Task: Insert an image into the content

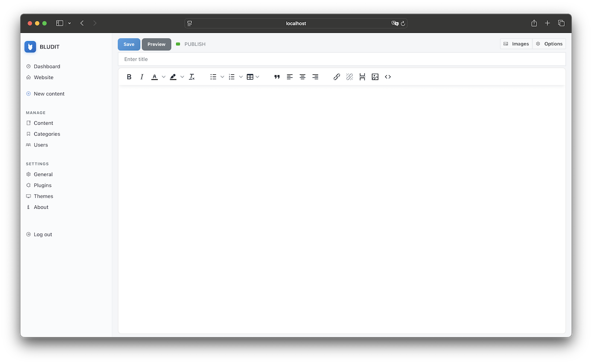Action: tap(375, 77)
